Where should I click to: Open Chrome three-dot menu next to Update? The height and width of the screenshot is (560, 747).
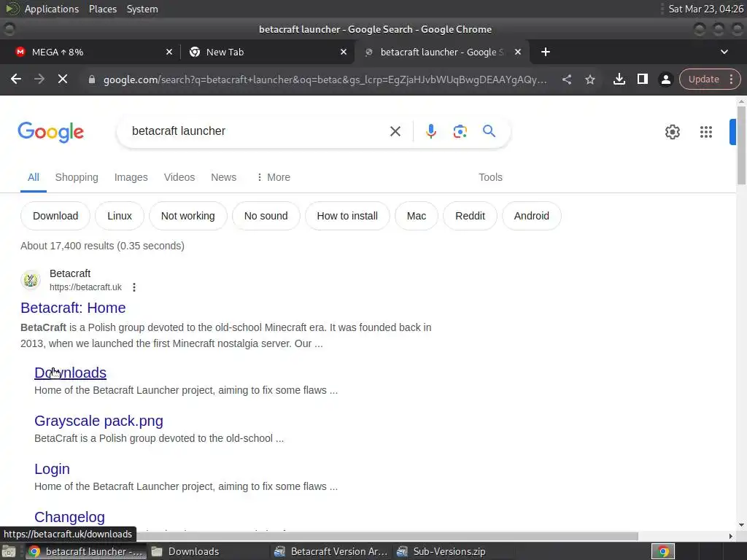(x=731, y=79)
